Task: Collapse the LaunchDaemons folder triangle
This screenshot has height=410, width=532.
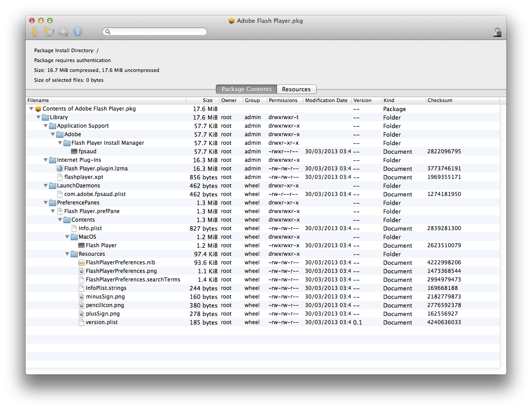Action: coord(45,186)
